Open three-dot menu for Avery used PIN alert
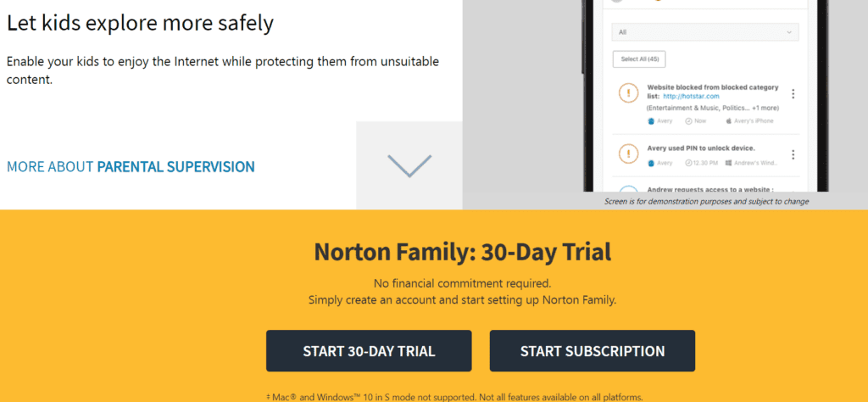This screenshot has width=868, height=402. click(793, 154)
